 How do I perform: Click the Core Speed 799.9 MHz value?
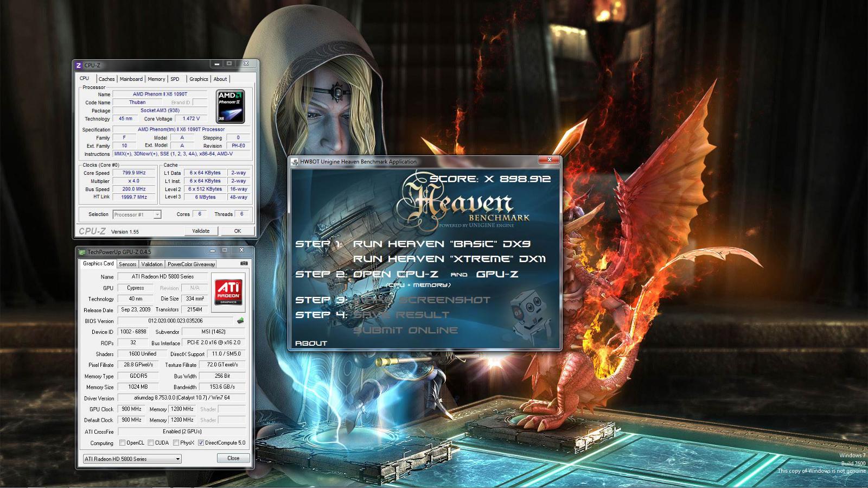click(133, 173)
